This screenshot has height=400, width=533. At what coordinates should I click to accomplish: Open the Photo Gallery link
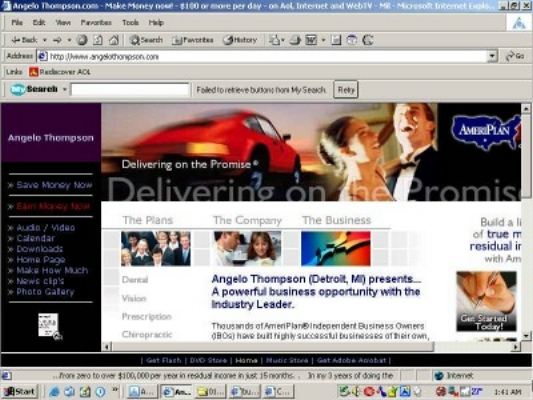45,292
